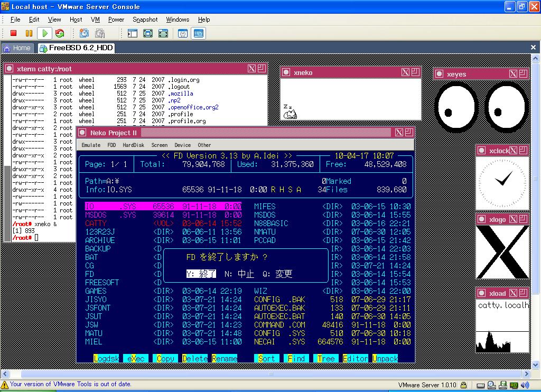Image resolution: width=541 pixels, height=392 pixels.
Task: Click the console vertical scrollbar down arrow
Action: tap(536, 365)
